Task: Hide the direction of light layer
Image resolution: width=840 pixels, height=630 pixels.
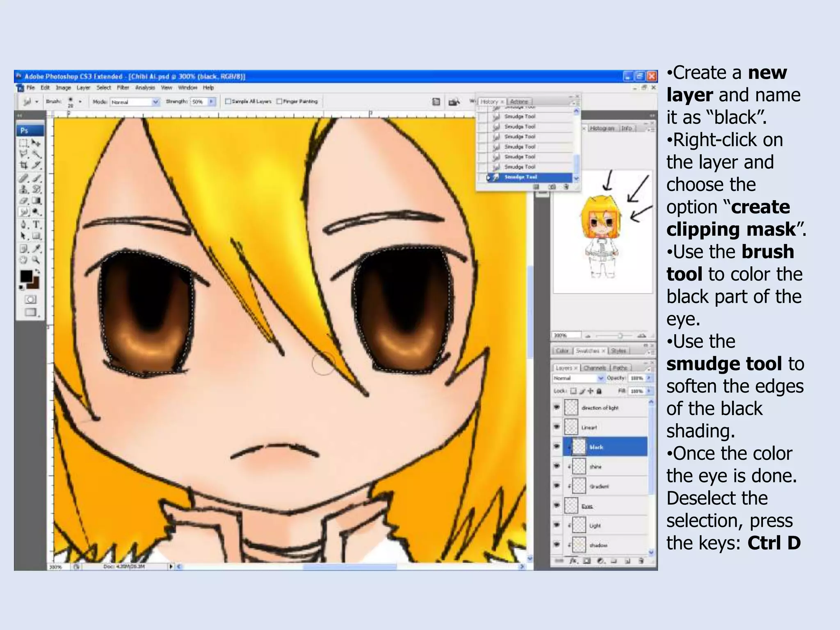Action: click(557, 407)
